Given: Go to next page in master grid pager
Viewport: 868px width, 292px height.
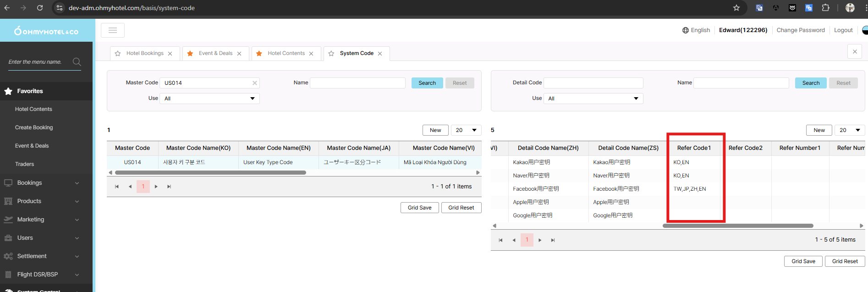Looking at the screenshot, I should 156,187.
